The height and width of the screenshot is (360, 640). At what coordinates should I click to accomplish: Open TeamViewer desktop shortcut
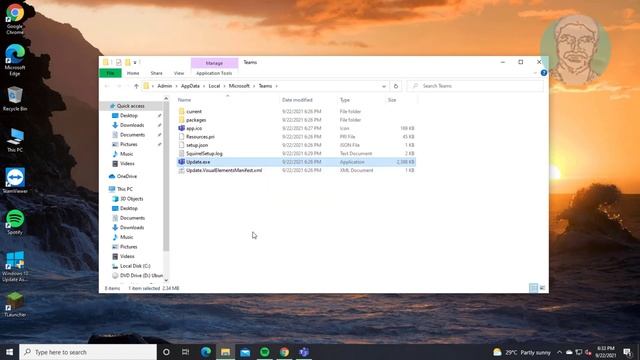pos(15,180)
